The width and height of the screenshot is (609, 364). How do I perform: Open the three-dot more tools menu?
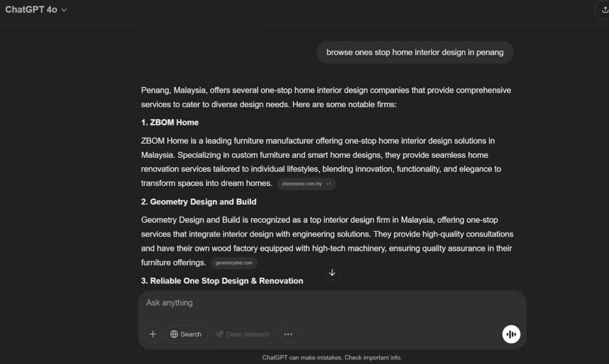pos(288,334)
